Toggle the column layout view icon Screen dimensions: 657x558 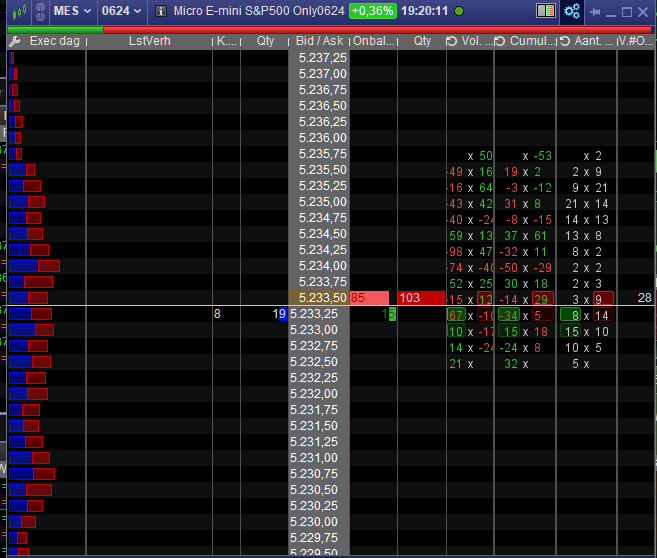click(546, 11)
